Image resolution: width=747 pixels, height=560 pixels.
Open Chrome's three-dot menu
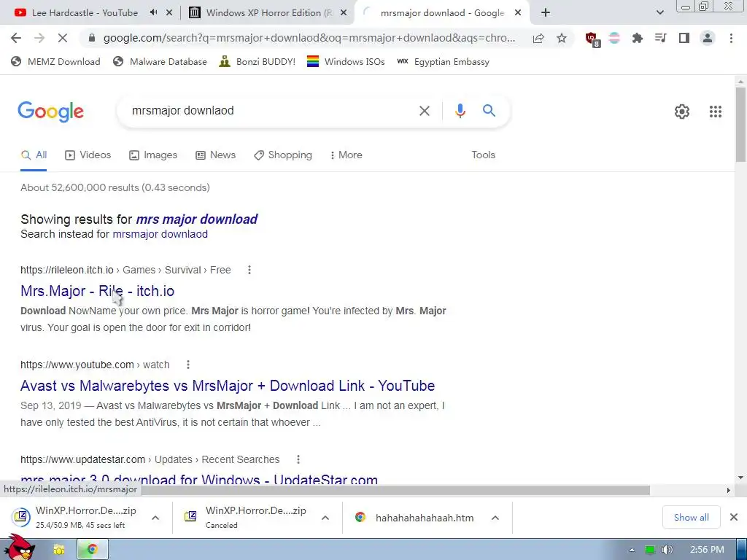pos(731,38)
